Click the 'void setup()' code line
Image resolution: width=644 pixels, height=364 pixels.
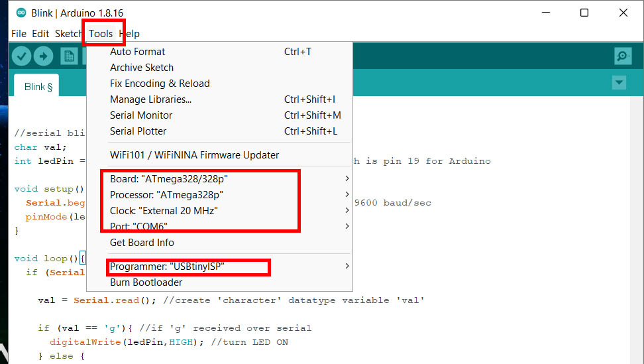point(49,189)
